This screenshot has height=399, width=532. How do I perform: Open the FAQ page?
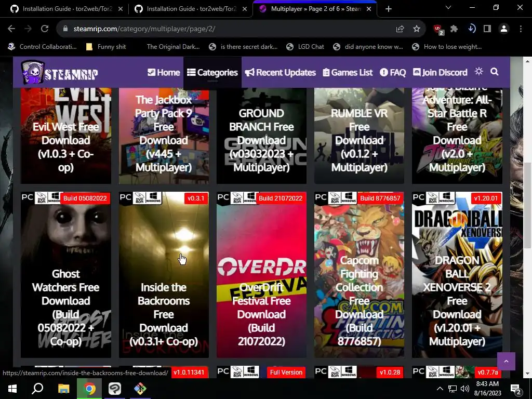pyautogui.click(x=393, y=72)
